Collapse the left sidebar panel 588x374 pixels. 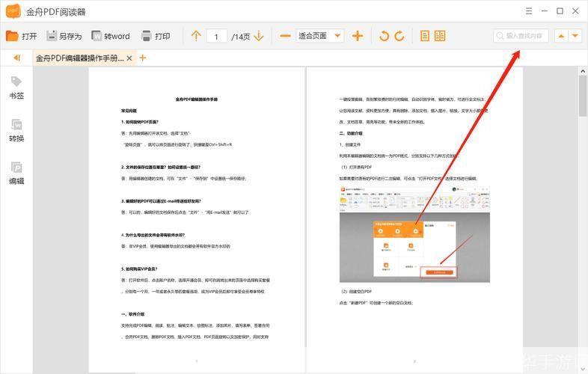tap(16, 58)
